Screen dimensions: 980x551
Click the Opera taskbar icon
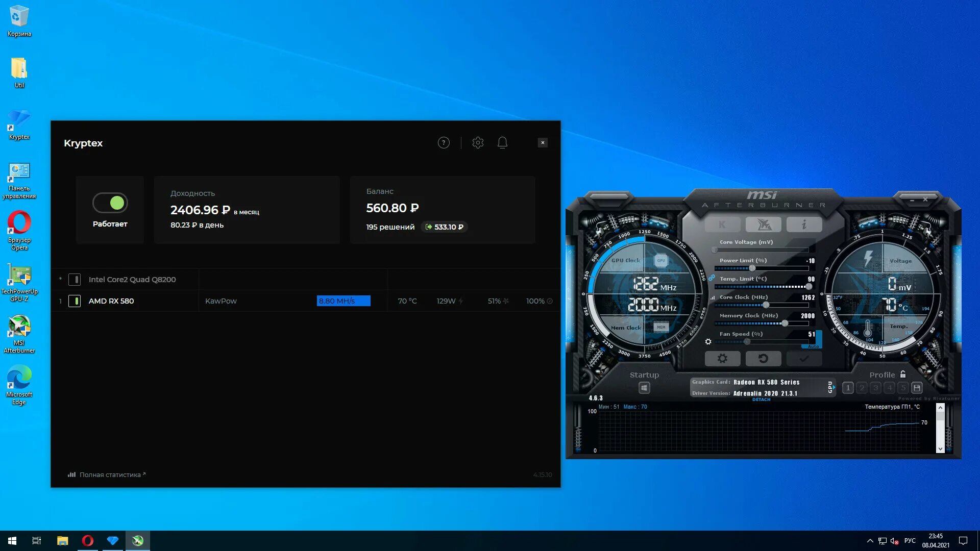pos(88,541)
